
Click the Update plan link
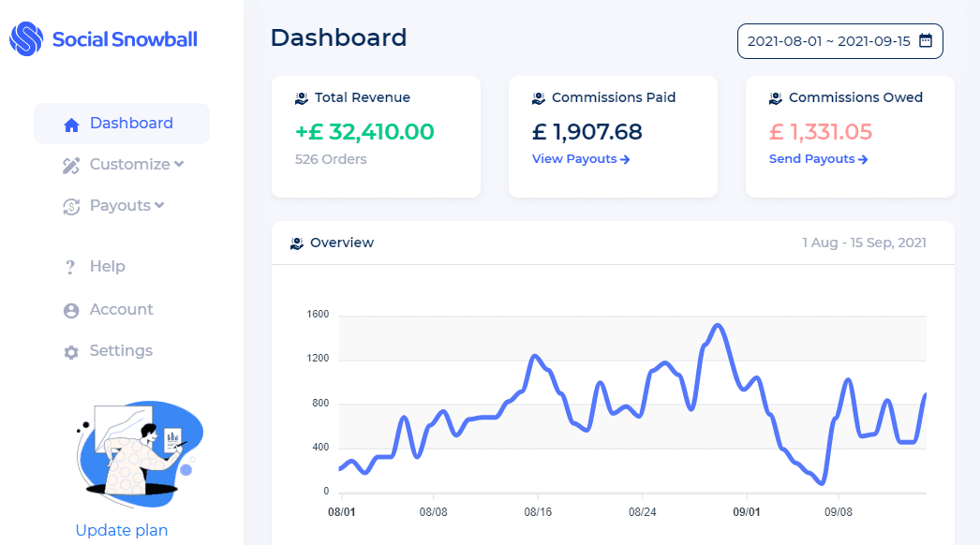coord(122,531)
